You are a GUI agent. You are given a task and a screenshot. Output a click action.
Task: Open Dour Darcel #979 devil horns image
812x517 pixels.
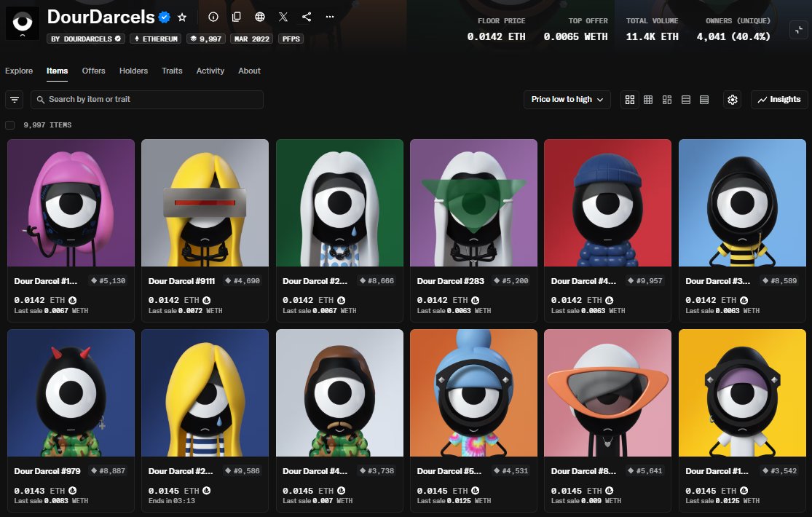pos(71,392)
